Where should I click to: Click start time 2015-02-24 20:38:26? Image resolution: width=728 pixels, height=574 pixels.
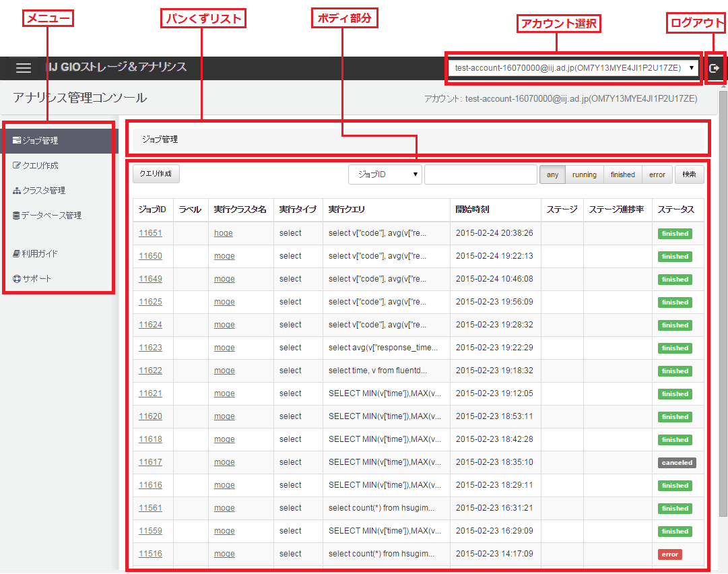pos(494,233)
